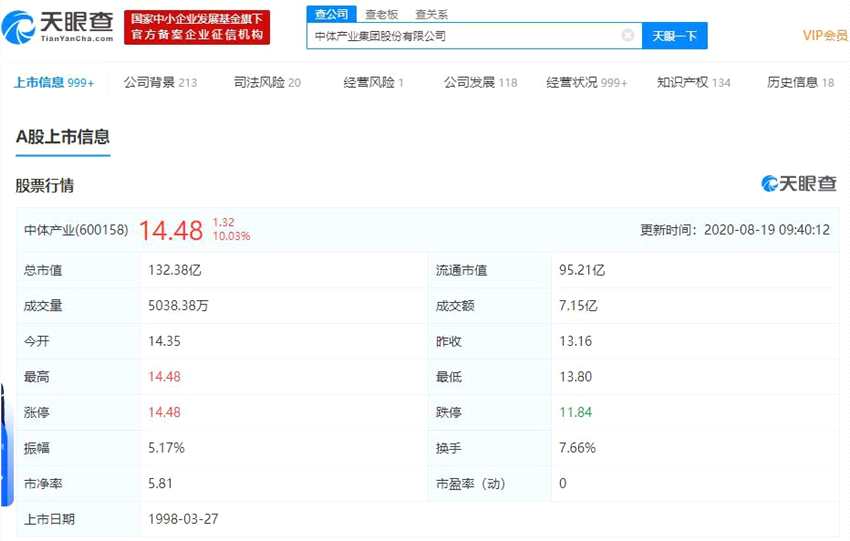Click the 市盈率（动）value 0
This screenshot has width=850, height=541.
coord(563,484)
